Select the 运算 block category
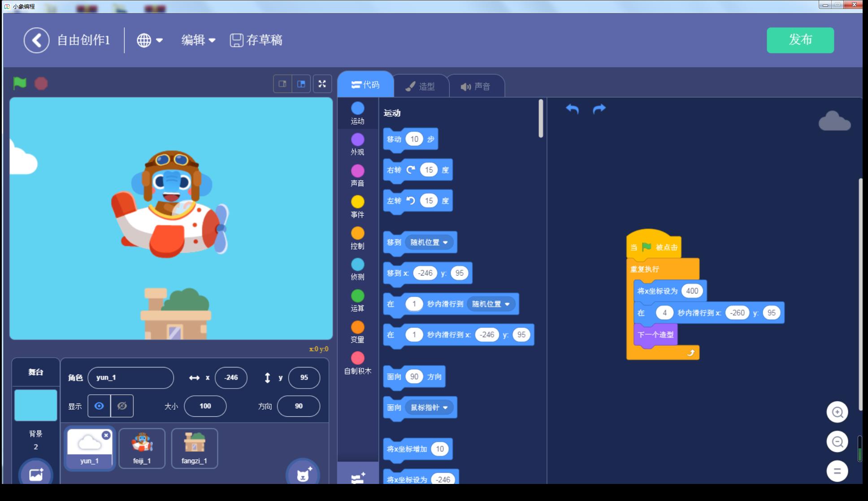The height and width of the screenshot is (501, 868). pos(357,301)
